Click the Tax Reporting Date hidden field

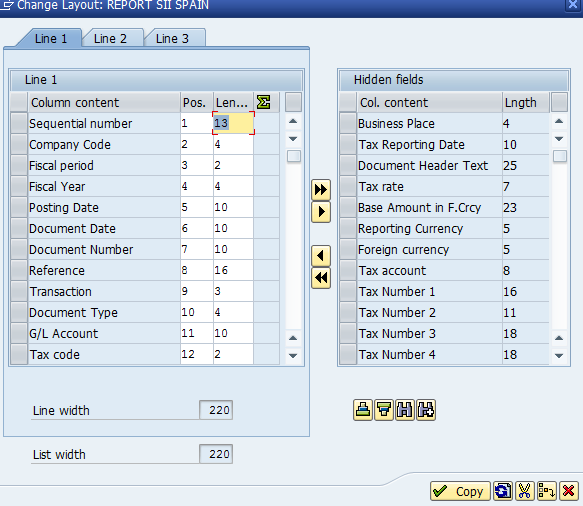click(412, 145)
